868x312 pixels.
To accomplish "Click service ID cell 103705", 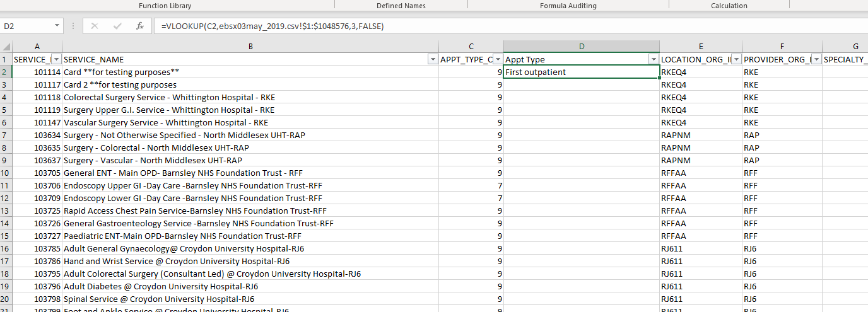I will [37, 173].
